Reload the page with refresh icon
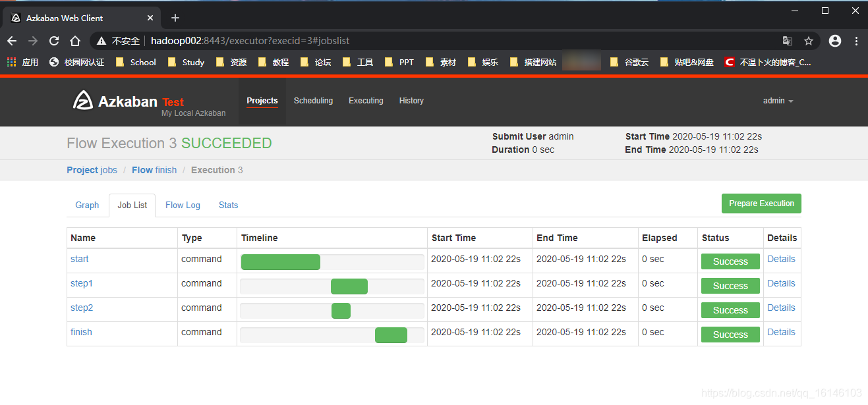 (54, 41)
